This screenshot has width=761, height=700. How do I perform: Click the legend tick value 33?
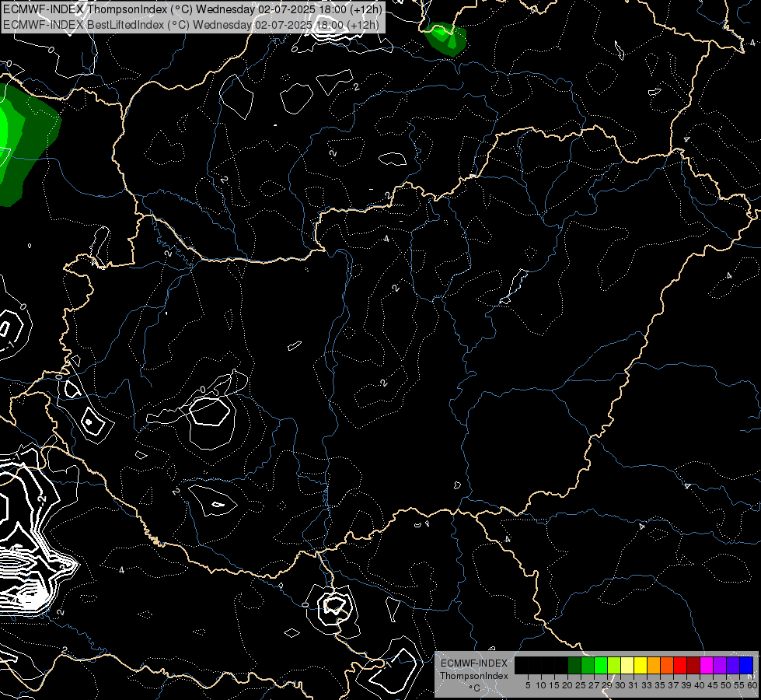click(x=647, y=685)
